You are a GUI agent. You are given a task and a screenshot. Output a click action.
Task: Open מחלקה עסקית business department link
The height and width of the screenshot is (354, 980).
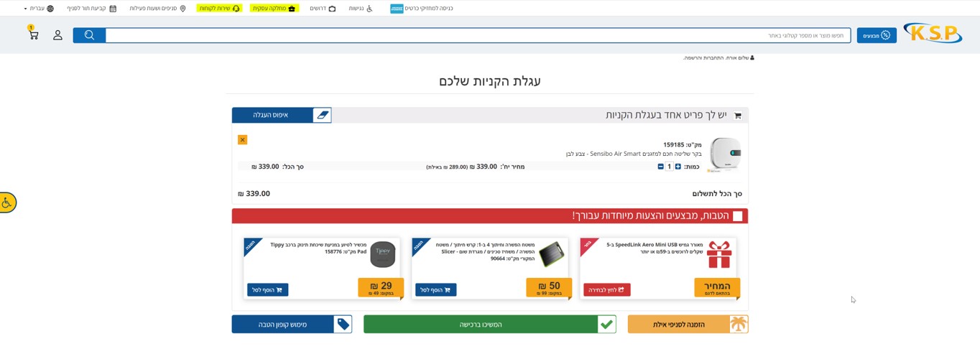274,9
